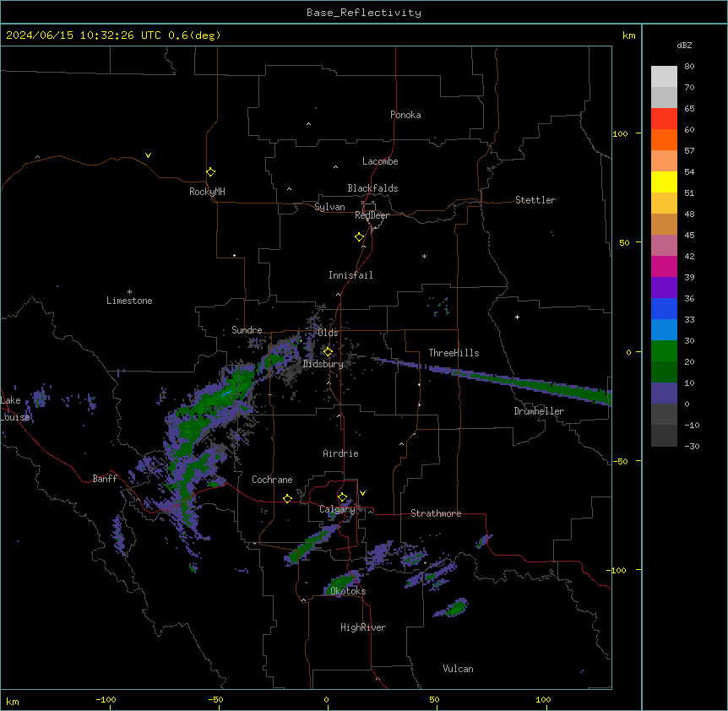Select the yellow diamond marker above the Calgary label

(342, 497)
